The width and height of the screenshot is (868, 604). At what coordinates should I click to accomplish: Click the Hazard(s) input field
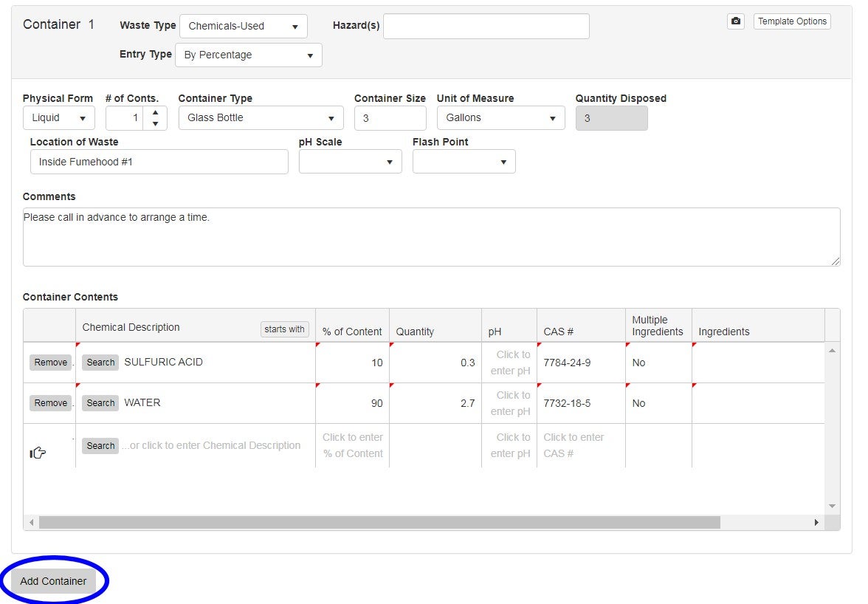[x=485, y=26]
